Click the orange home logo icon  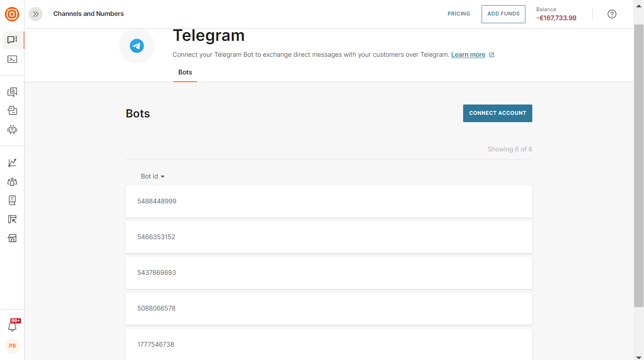[x=12, y=14]
